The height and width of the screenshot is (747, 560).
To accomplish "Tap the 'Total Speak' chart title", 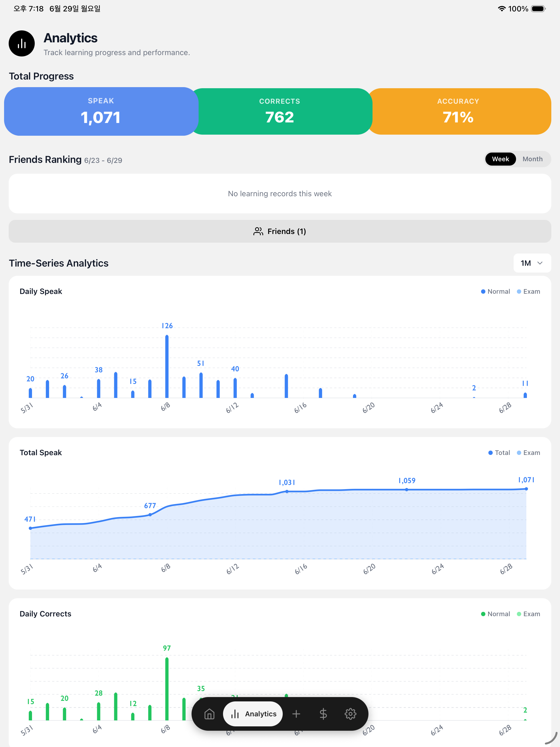I will pos(41,452).
